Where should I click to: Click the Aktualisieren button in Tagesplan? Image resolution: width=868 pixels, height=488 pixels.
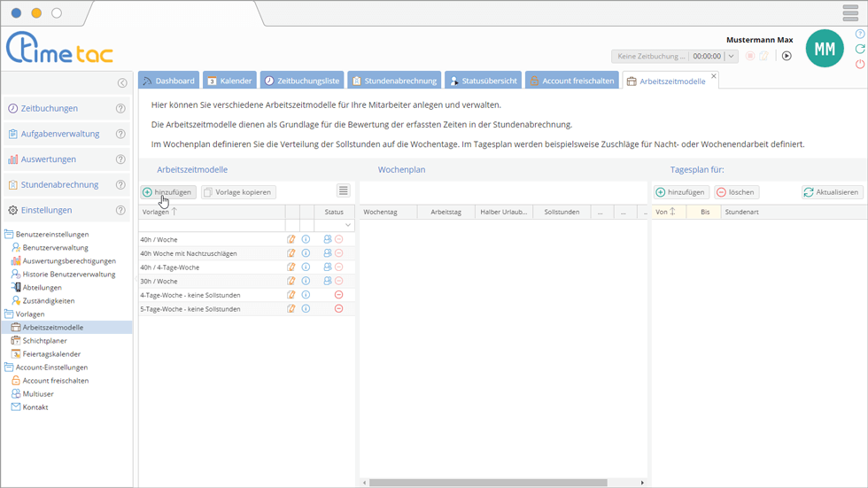point(832,192)
